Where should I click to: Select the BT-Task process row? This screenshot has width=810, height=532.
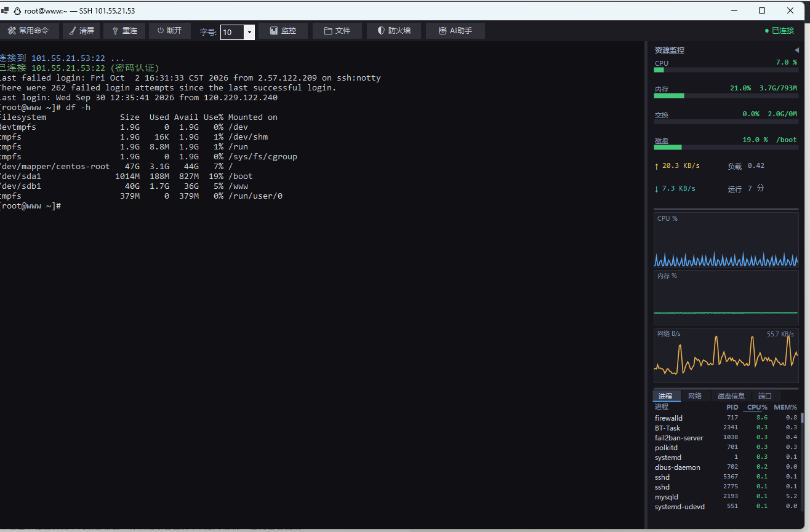(x=726, y=428)
